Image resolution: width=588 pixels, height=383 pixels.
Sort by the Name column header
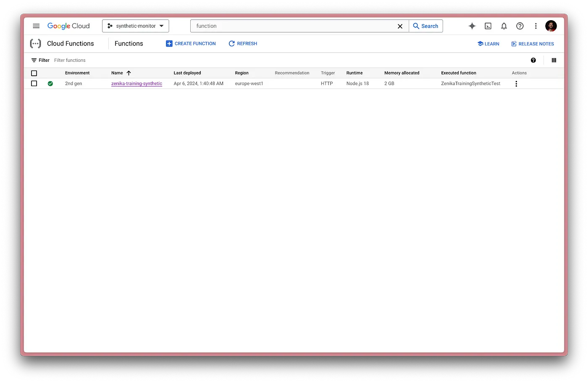click(117, 73)
